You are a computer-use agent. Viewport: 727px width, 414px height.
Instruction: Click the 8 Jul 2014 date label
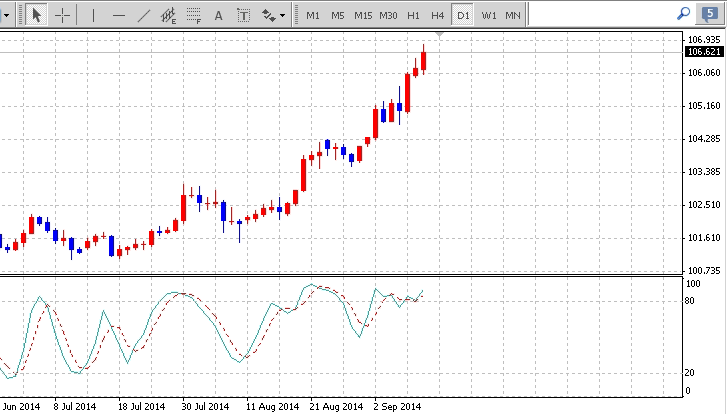coord(74,407)
